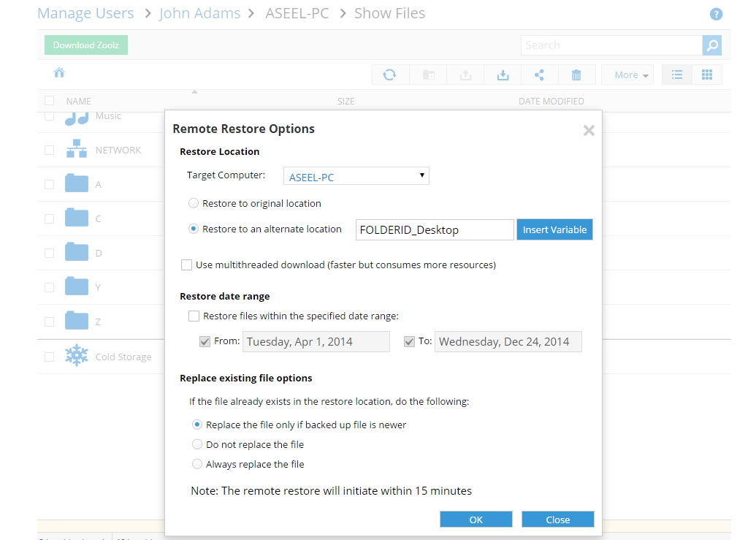Viewport: 756px width, 540px height.
Task: Click the refresh icon in the toolbar
Action: pyautogui.click(x=390, y=75)
